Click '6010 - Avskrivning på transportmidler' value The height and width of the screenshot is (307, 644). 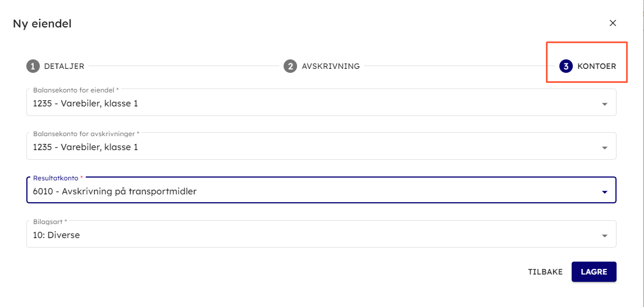tap(115, 192)
